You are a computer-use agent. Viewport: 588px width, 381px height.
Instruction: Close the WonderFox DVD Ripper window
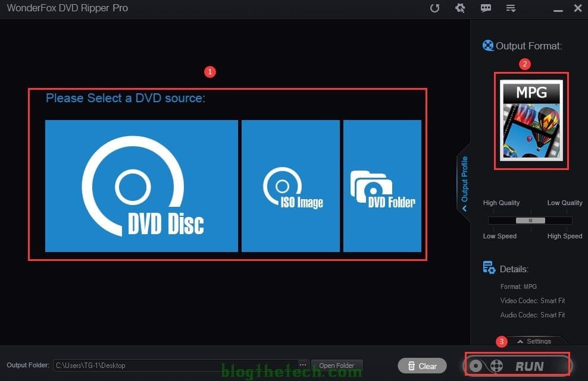point(577,8)
